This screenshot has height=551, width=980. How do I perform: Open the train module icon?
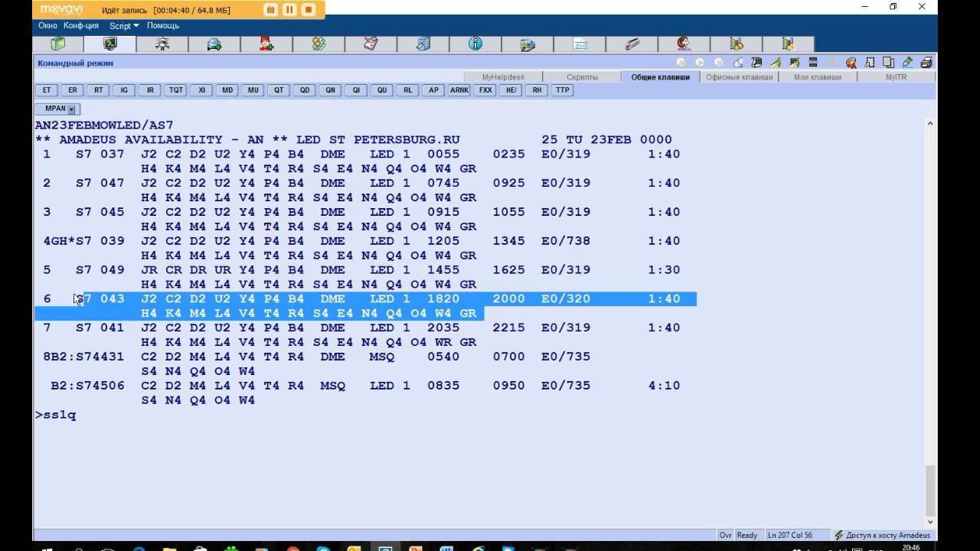tap(528, 44)
